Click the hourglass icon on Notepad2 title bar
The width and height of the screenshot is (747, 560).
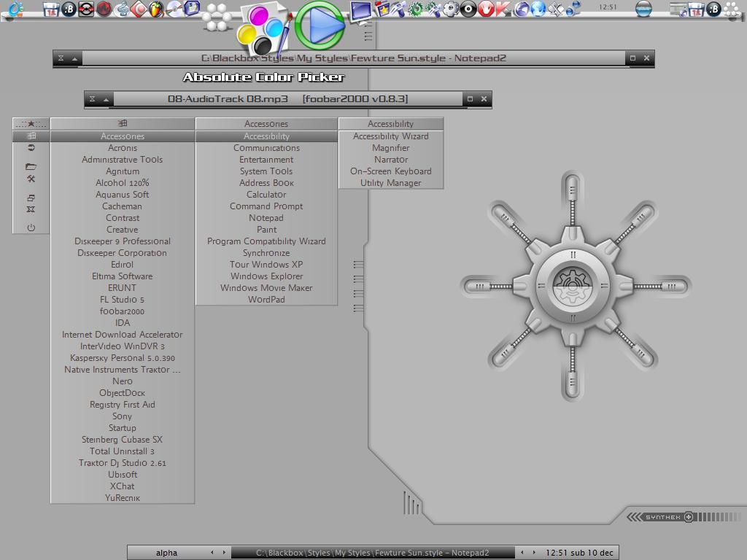(61, 58)
